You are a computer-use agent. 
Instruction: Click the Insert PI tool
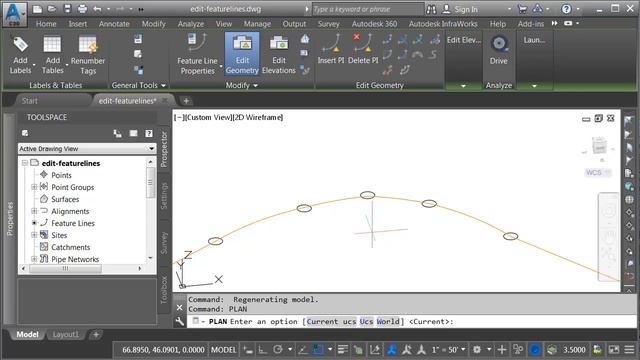click(x=331, y=49)
